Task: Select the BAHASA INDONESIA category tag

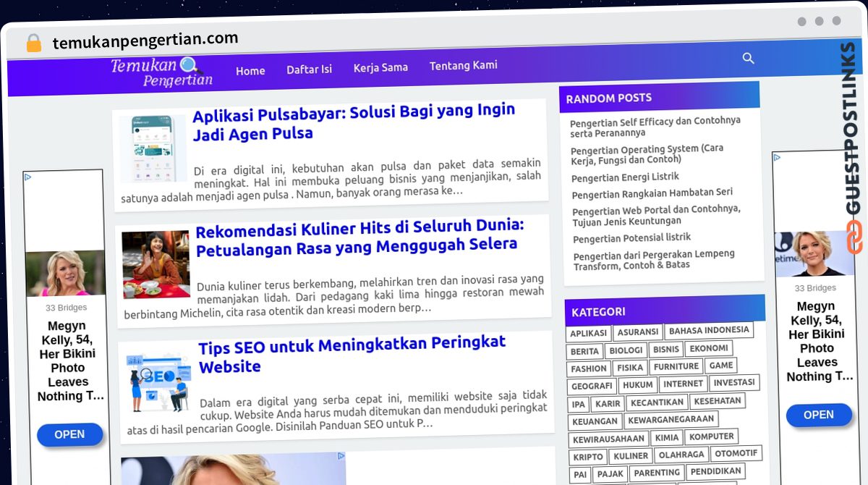Action: pos(709,331)
